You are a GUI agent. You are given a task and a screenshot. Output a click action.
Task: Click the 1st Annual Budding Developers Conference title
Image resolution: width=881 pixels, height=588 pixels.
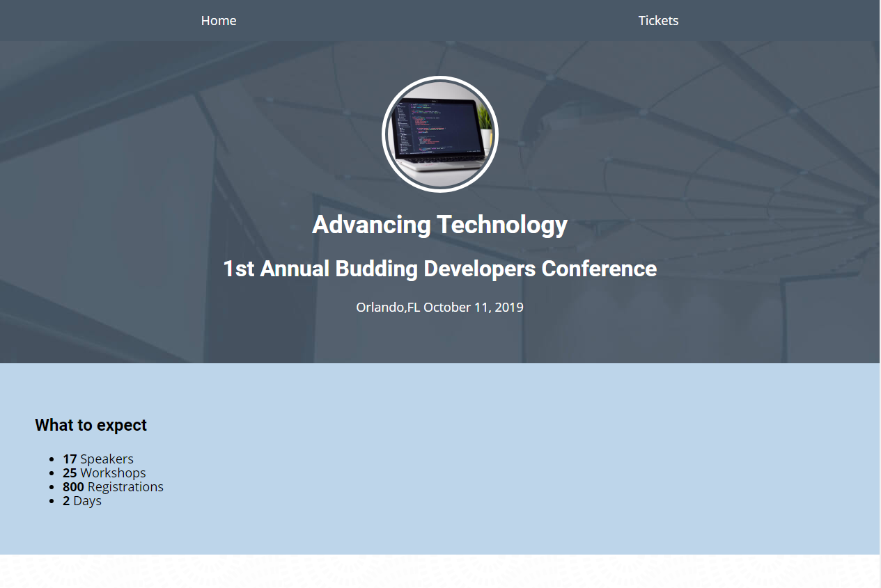pos(439,269)
